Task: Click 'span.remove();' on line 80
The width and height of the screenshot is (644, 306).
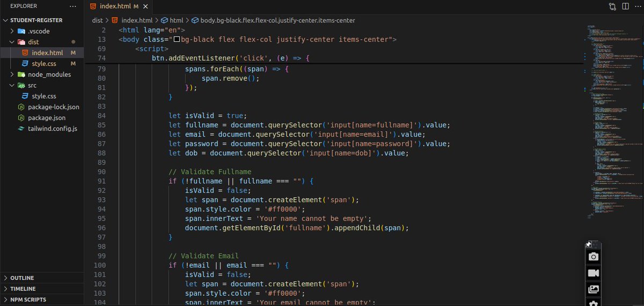Action: tap(231, 78)
